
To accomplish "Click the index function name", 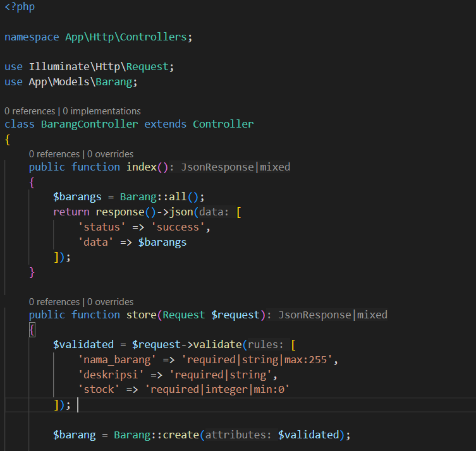I will (141, 167).
